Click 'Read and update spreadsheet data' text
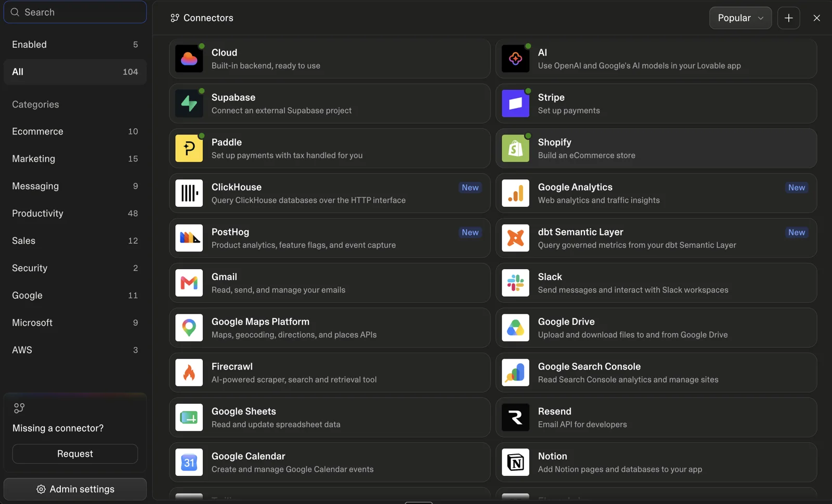 (x=276, y=425)
